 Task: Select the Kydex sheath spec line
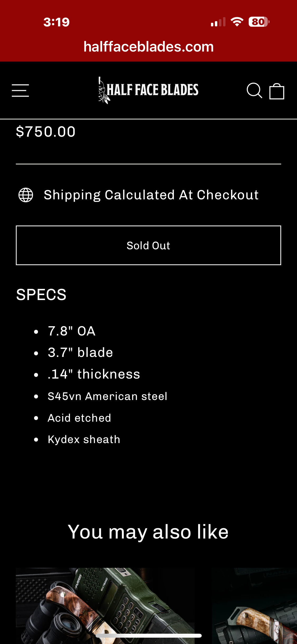click(x=84, y=439)
